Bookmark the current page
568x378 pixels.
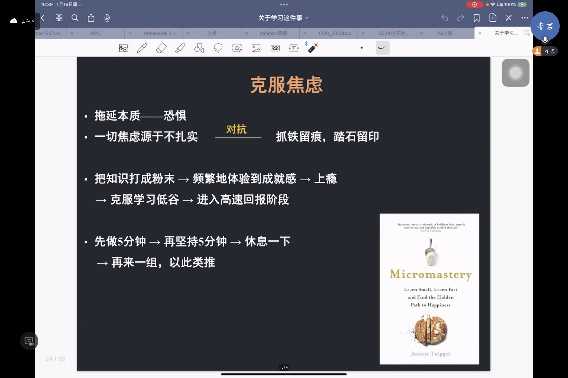pos(477,18)
